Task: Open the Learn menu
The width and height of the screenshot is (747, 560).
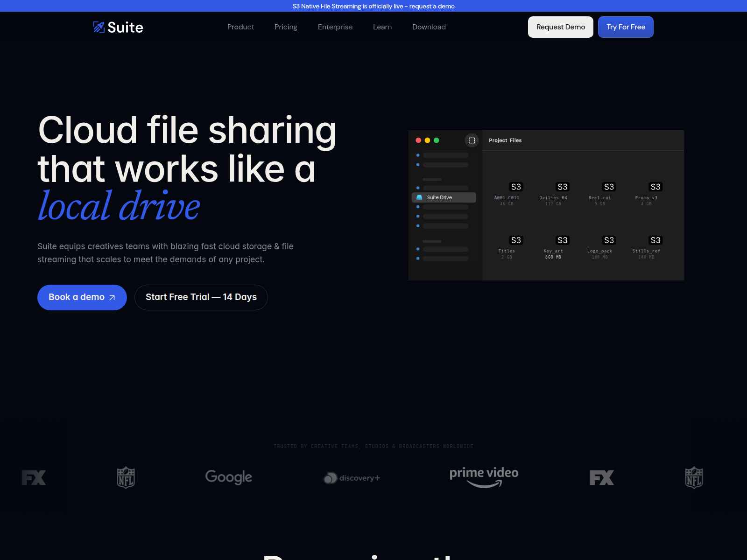Action: (x=382, y=27)
